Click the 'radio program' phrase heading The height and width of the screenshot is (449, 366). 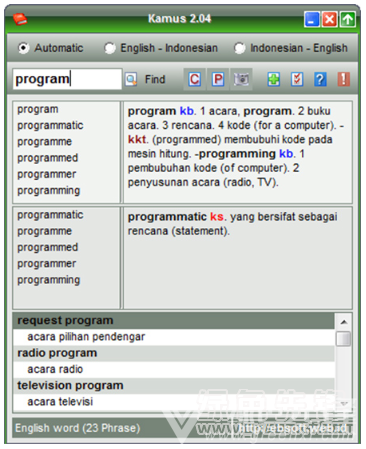[x=57, y=353]
